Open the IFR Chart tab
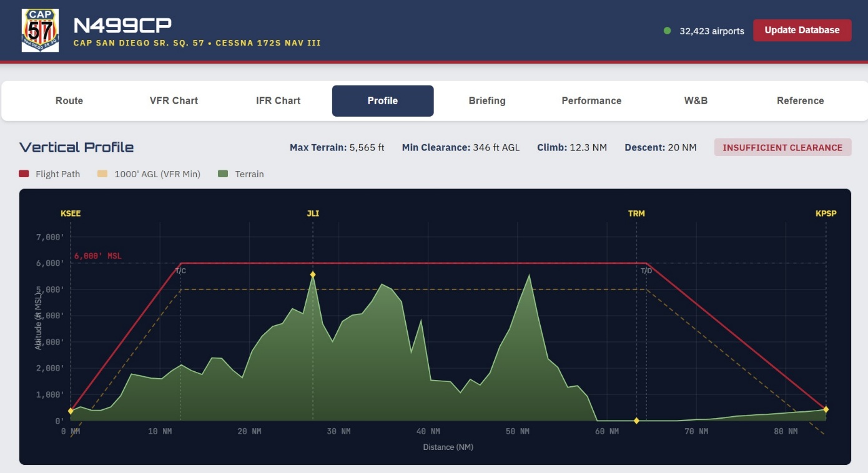 (279, 100)
